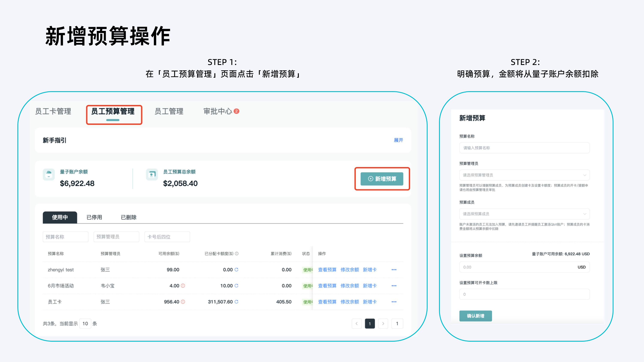Open 请选择预算管理员 dropdown
Screen dimensions: 644x362
pos(524,175)
